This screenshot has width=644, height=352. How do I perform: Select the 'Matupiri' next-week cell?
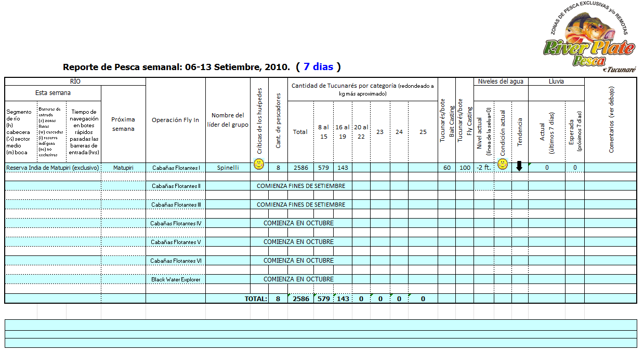coord(123,168)
